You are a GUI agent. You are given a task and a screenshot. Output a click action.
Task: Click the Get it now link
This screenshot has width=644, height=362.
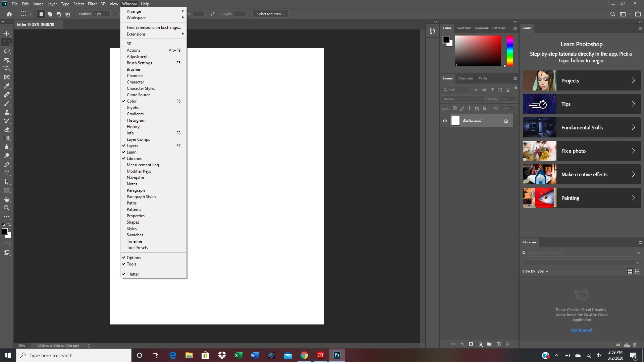coord(581,330)
